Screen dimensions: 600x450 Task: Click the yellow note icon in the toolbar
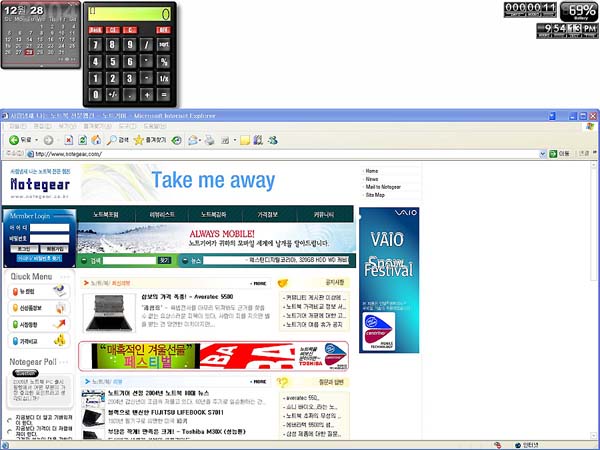tap(245, 140)
